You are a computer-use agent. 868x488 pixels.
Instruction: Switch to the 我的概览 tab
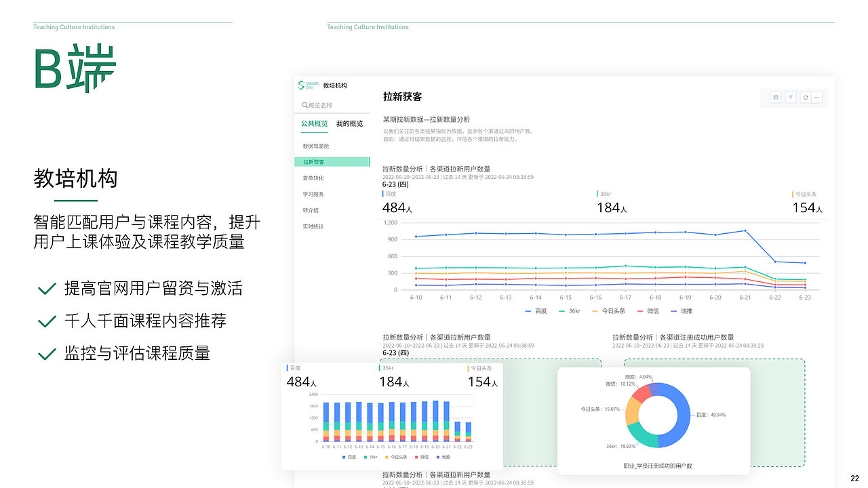click(349, 124)
